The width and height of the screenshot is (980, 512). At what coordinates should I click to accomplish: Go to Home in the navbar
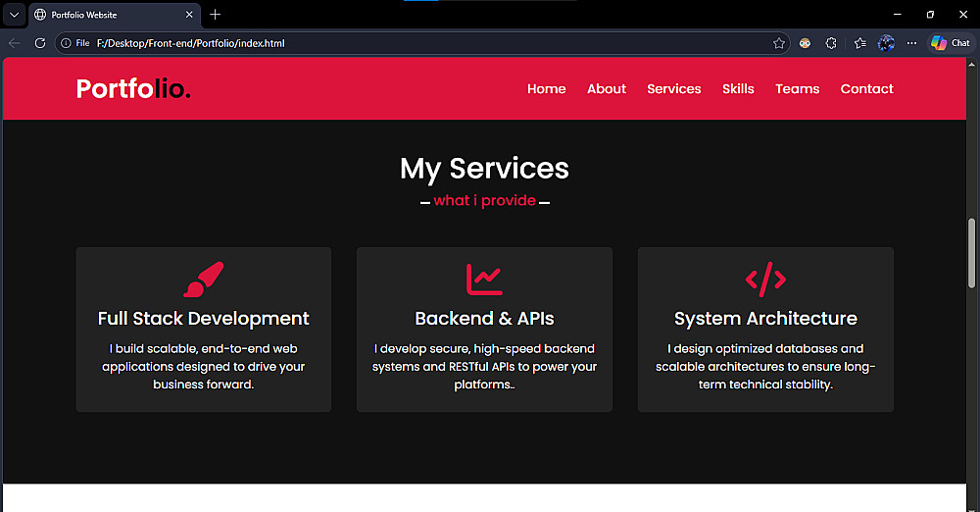tap(546, 89)
